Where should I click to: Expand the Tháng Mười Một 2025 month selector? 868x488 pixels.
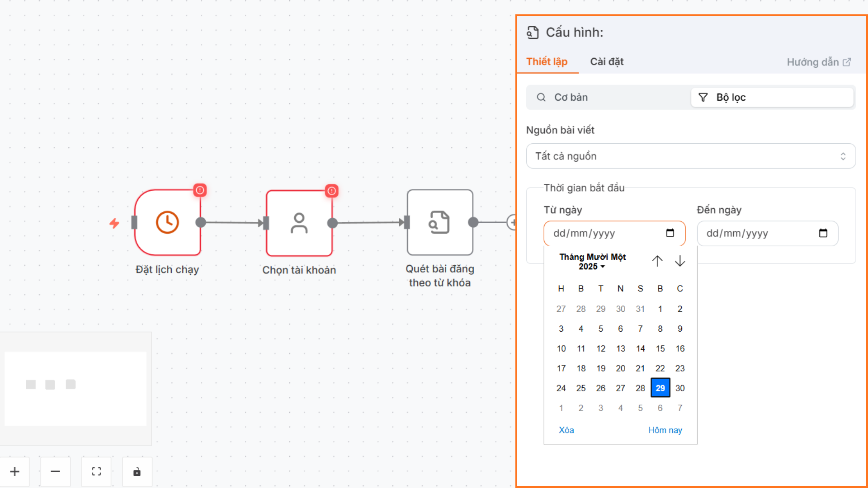[592, 262]
